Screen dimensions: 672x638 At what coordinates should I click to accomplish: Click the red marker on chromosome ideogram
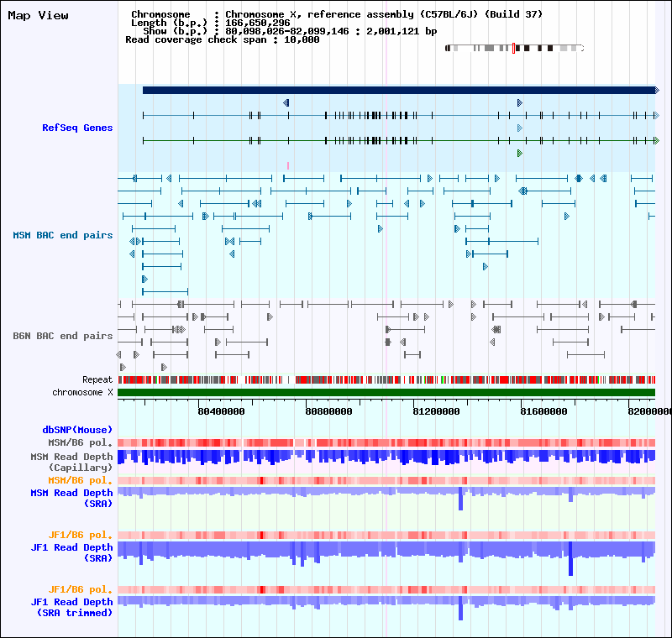(x=513, y=48)
